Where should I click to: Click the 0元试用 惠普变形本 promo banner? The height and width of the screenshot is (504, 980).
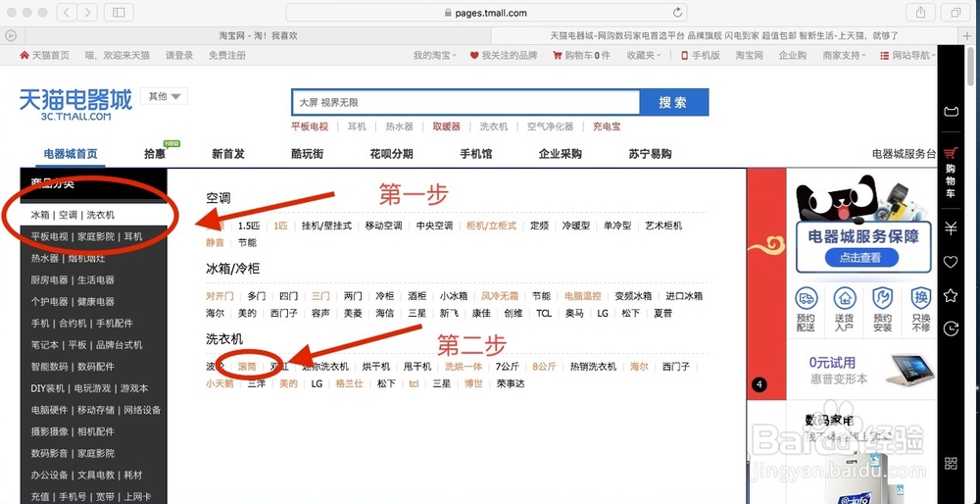[x=863, y=371]
